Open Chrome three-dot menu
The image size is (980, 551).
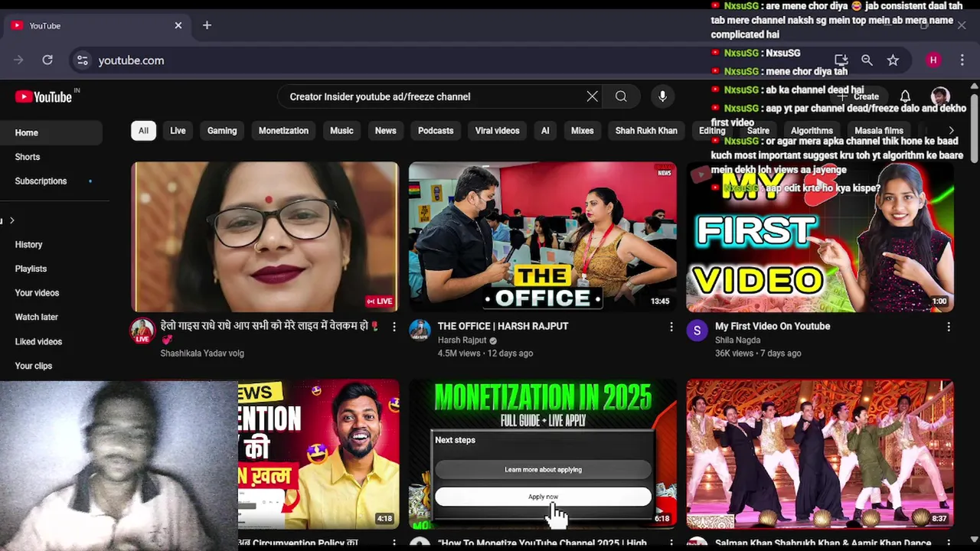962,60
